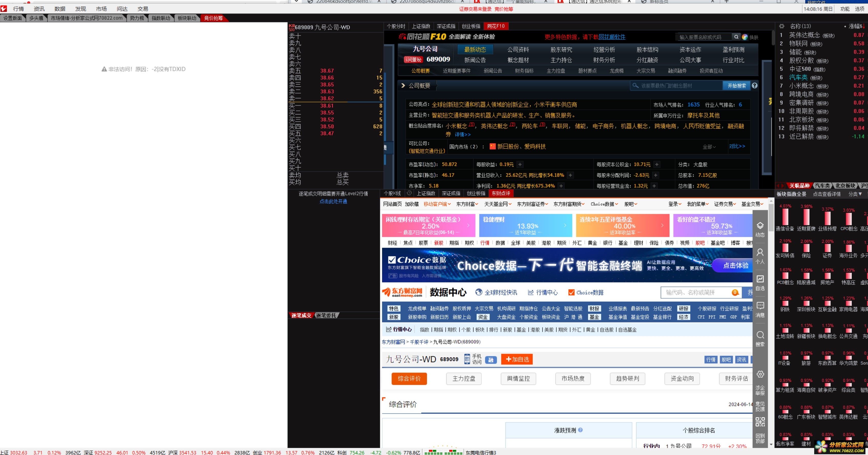Click the PCB概念 sector bar
Screen dimensions: 868x455
(x=785, y=276)
